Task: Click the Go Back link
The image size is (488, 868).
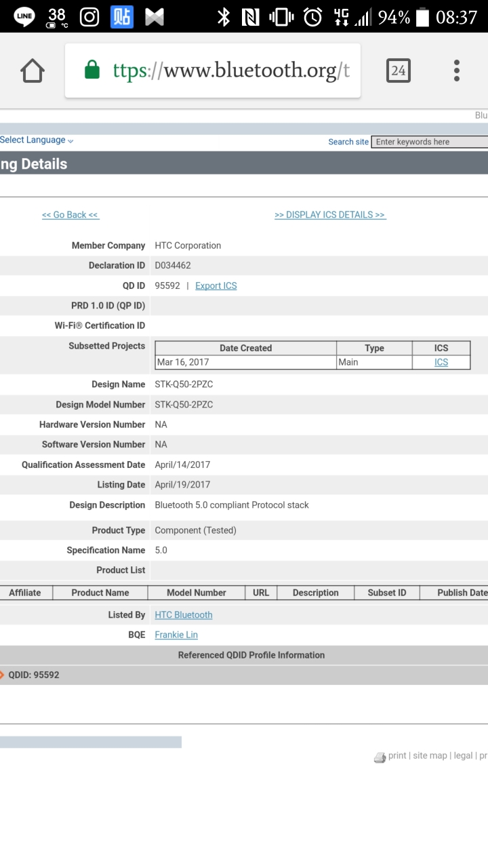Action: [70, 215]
